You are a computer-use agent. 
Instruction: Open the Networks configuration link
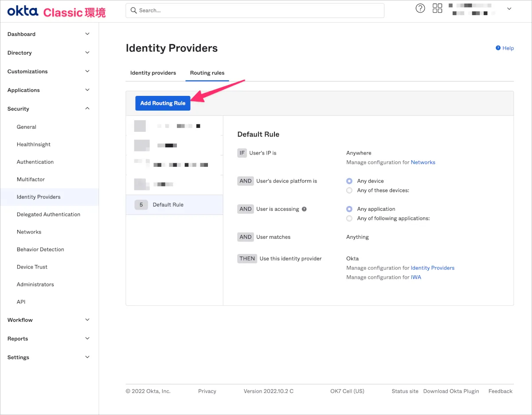[x=423, y=162]
